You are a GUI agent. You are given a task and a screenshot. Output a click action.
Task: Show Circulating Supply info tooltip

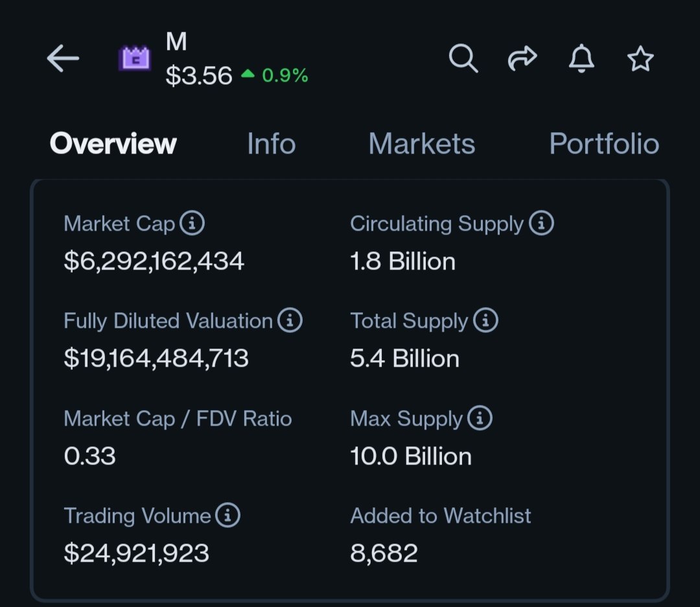[x=541, y=223]
